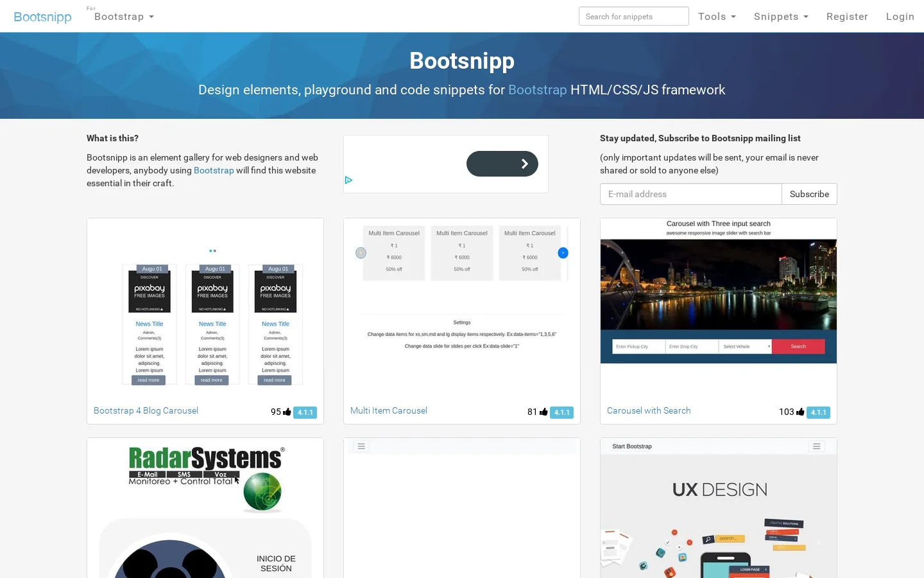The image size is (924, 578).
Task: Click the grey previous arrow in carousel preview
Action: tap(361, 253)
